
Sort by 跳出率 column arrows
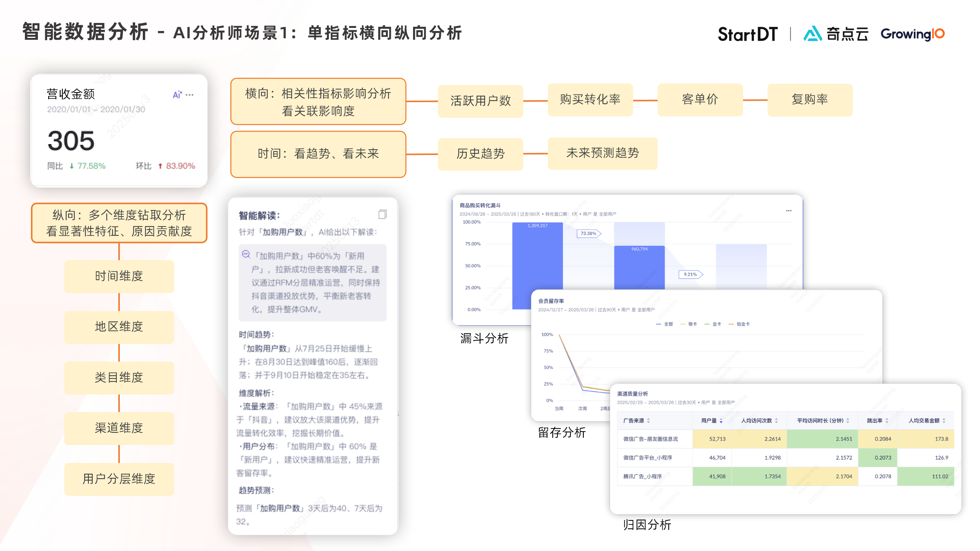pyautogui.click(x=887, y=421)
